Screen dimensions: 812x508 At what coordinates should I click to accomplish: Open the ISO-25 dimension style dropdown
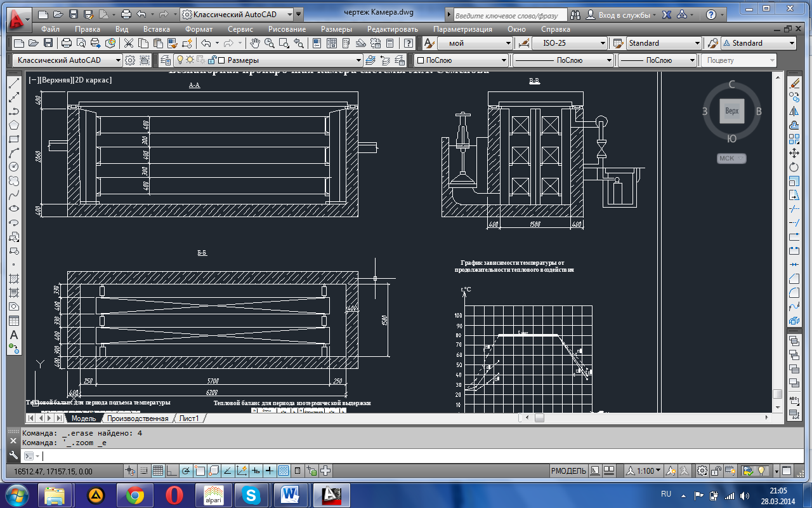tap(570, 43)
